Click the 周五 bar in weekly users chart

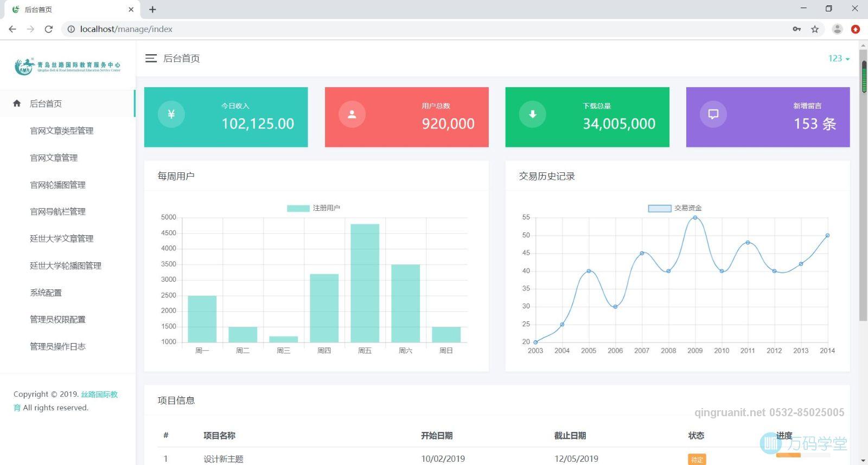tap(365, 283)
